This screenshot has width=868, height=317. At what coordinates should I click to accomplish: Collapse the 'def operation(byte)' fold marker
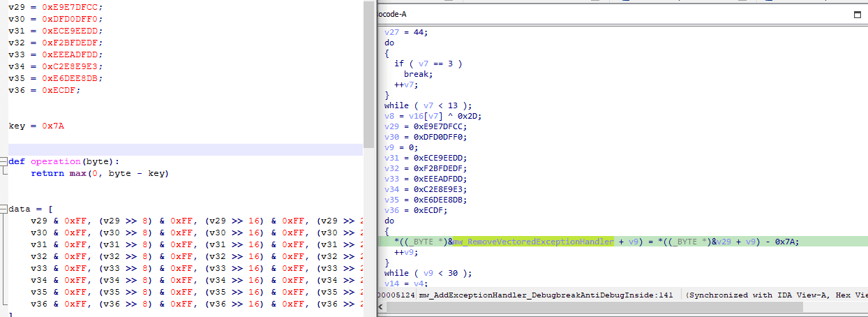click(x=3, y=161)
